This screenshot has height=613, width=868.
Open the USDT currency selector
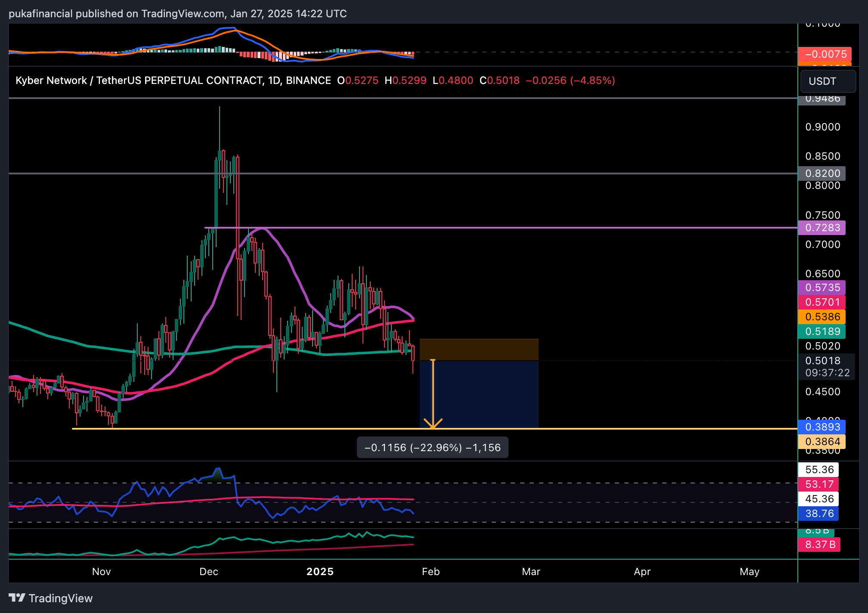828,81
